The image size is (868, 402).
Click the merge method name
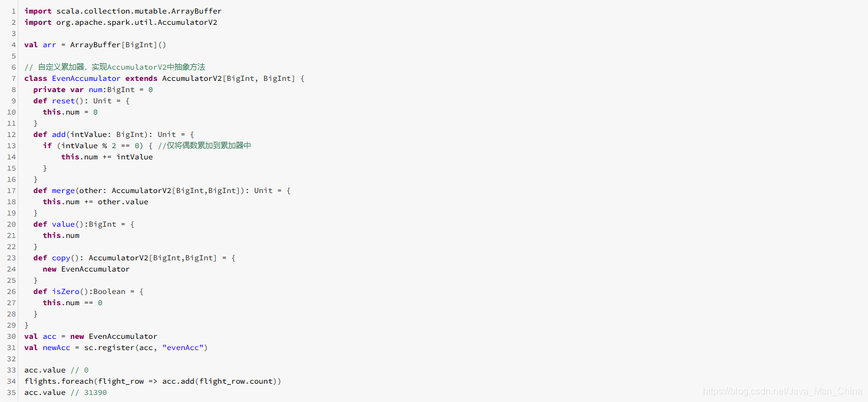coord(63,191)
